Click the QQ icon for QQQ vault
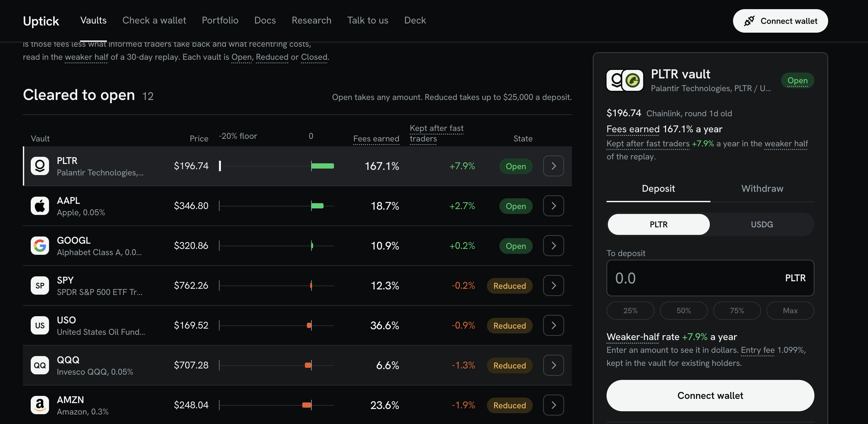868x424 pixels. pyautogui.click(x=40, y=365)
